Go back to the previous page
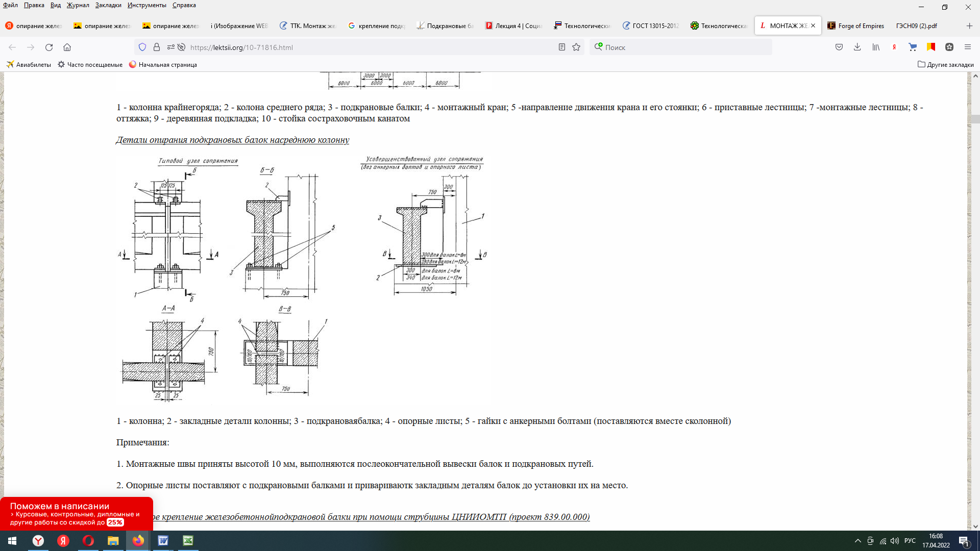Viewport: 980px width, 551px height. (12, 47)
